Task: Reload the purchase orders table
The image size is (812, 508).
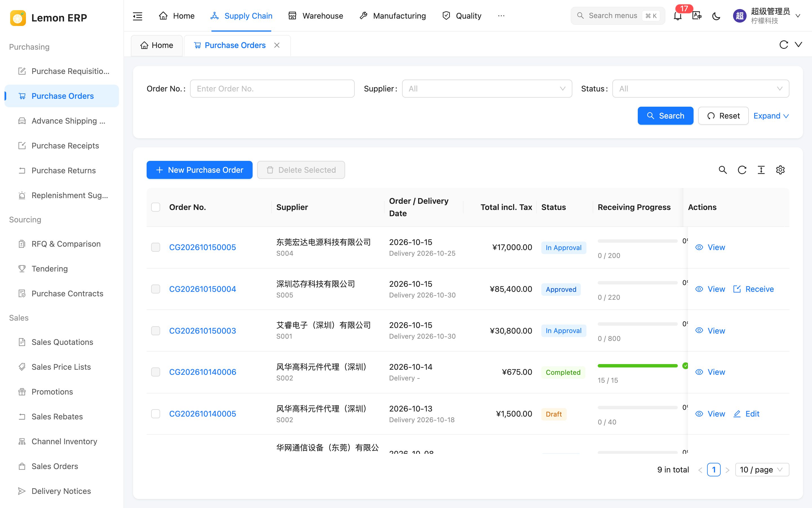Action: point(742,170)
